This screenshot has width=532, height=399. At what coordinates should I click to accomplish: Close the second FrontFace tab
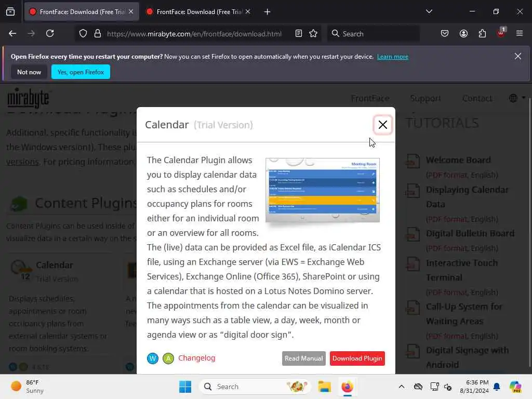tap(248, 12)
